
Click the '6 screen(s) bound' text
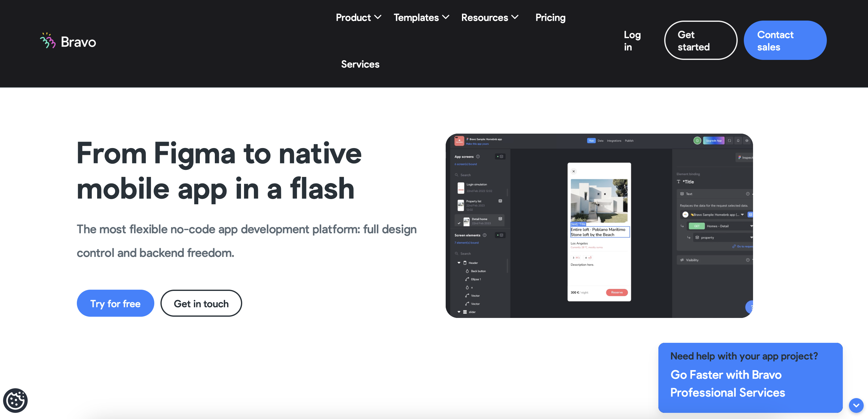[x=466, y=164]
